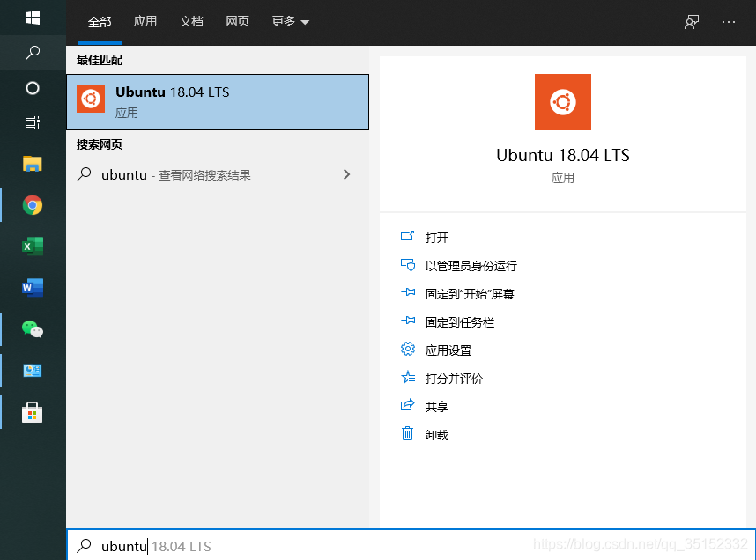Select the Ubuntu 18.04 LTS best match
The height and width of the screenshot is (560, 756).
tap(218, 102)
